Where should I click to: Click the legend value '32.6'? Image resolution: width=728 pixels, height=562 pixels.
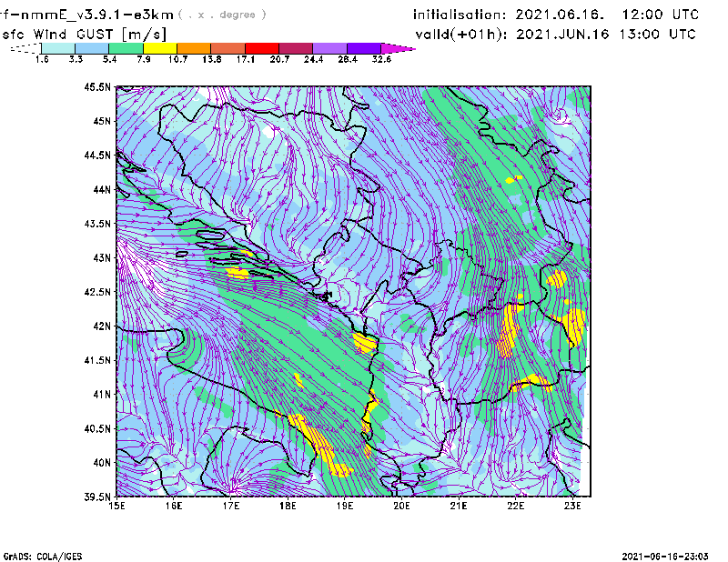[381, 59]
